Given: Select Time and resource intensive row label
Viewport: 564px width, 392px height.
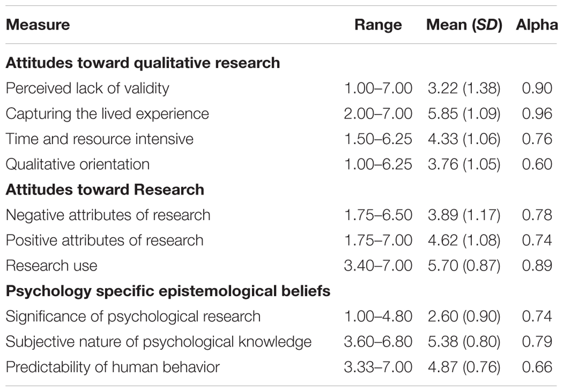Looking at the screenshot, I should coord(100,138).
